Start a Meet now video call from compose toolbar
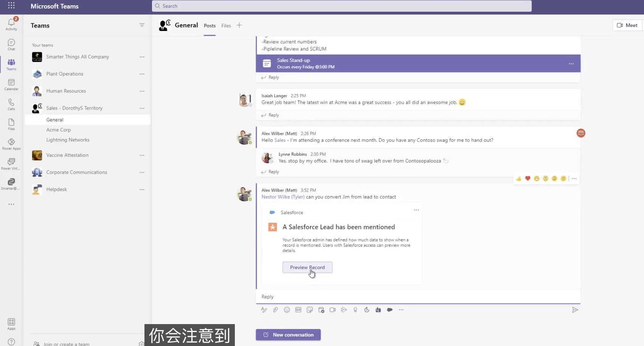Image resolution: width=644 pixels, height=346 pixels. [332, 310]
